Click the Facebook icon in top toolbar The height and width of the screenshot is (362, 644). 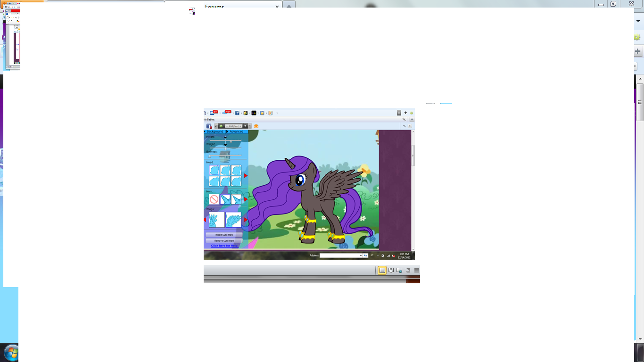pyautogui.click(x=237, y=113)
